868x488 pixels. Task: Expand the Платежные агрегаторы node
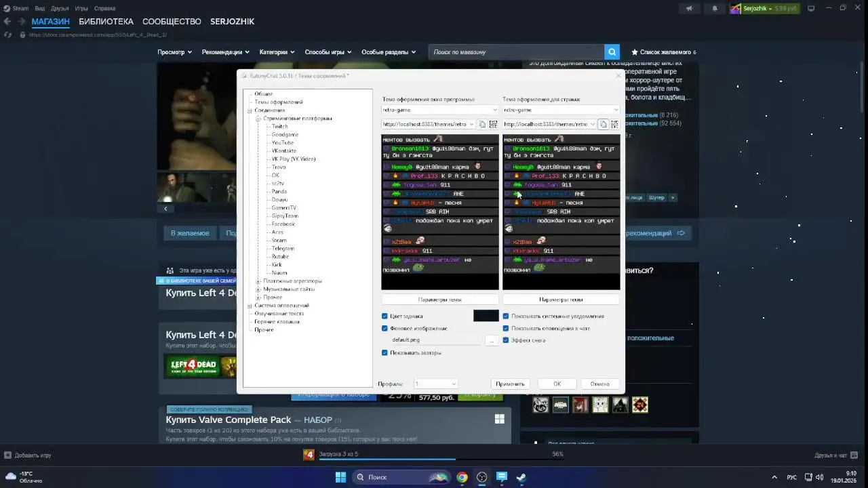[258, 281]
